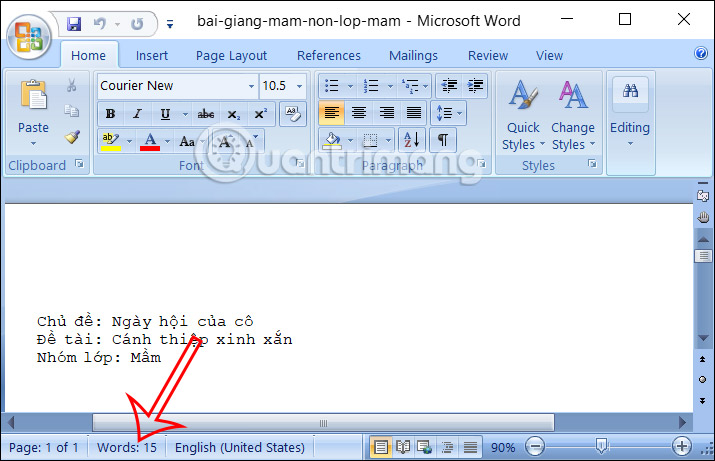715x461 pixels.
Task: Open the font size 10.5 dropdown
Action: 299,86
